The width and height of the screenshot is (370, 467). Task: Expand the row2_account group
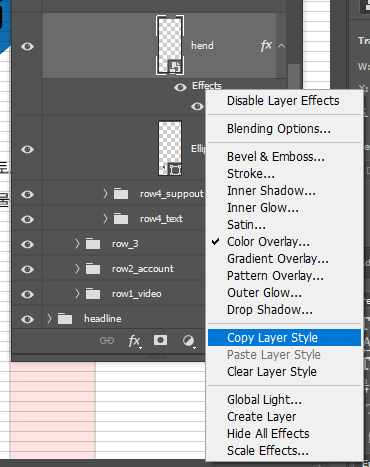77,268
